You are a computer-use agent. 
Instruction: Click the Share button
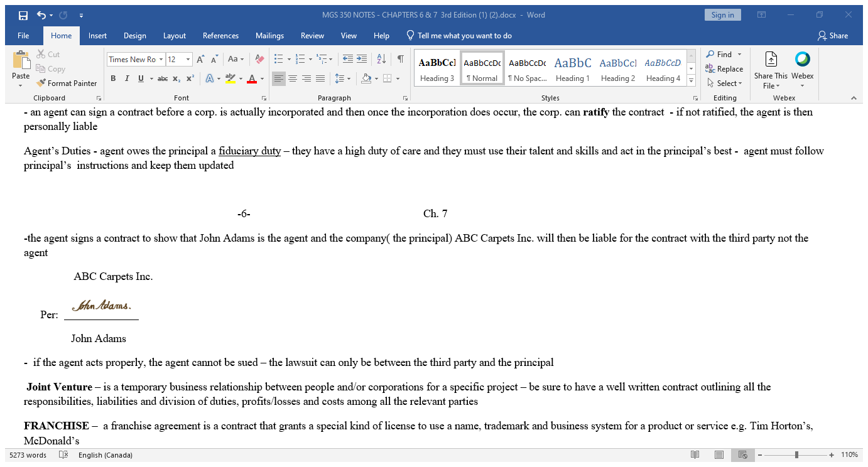(833, 36)
